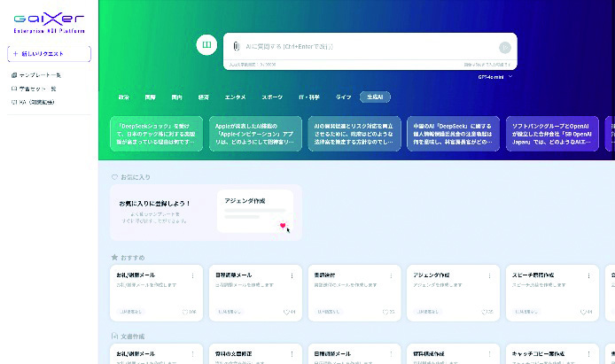Pick the ソフトバンクグループとOpenAI question card
Viewport: 615px width, 364px height.
point(552,134)
